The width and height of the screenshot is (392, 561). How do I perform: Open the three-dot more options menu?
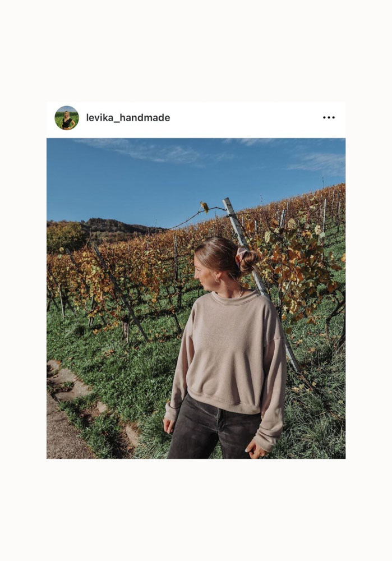pyautogui.click(x=329, y=117)
